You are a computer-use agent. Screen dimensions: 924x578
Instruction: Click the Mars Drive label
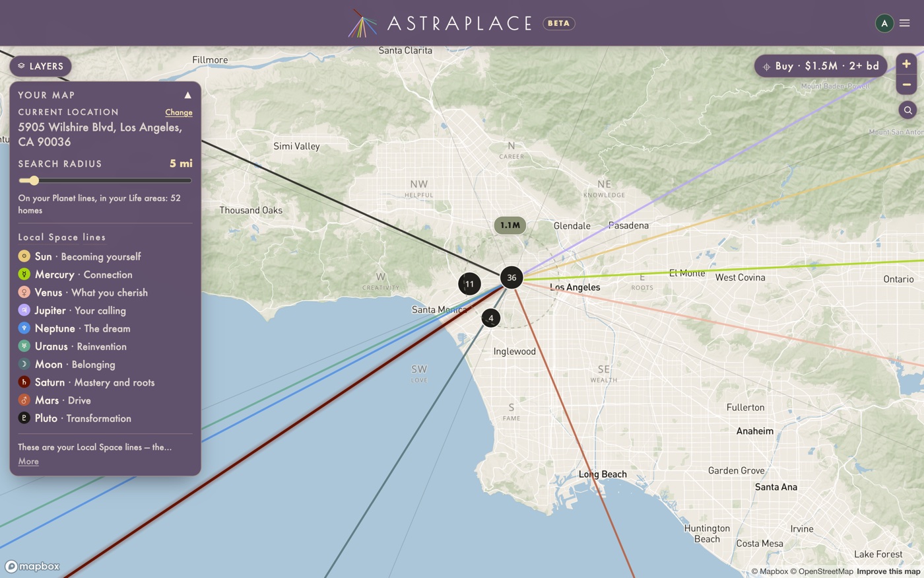(x=63, y=400)
